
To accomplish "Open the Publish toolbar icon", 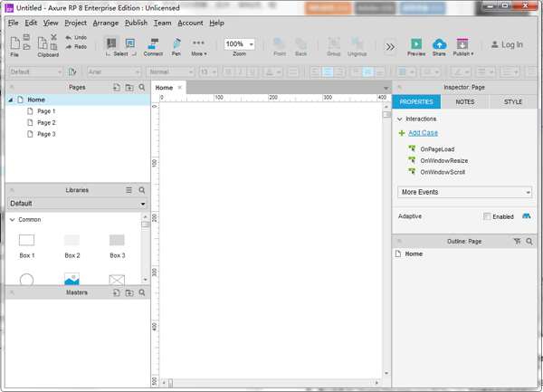I will (462, 44).
